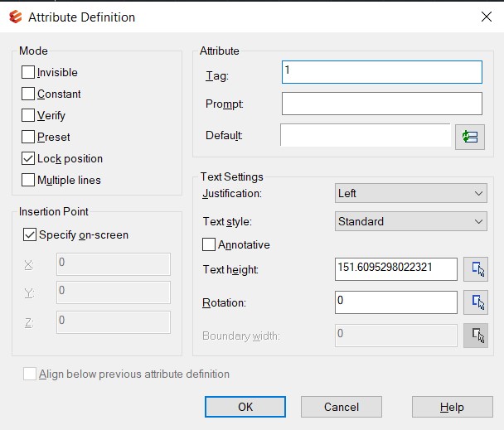Focus the Prompt text field
504x430 pixels.
[x=381, y=104]
